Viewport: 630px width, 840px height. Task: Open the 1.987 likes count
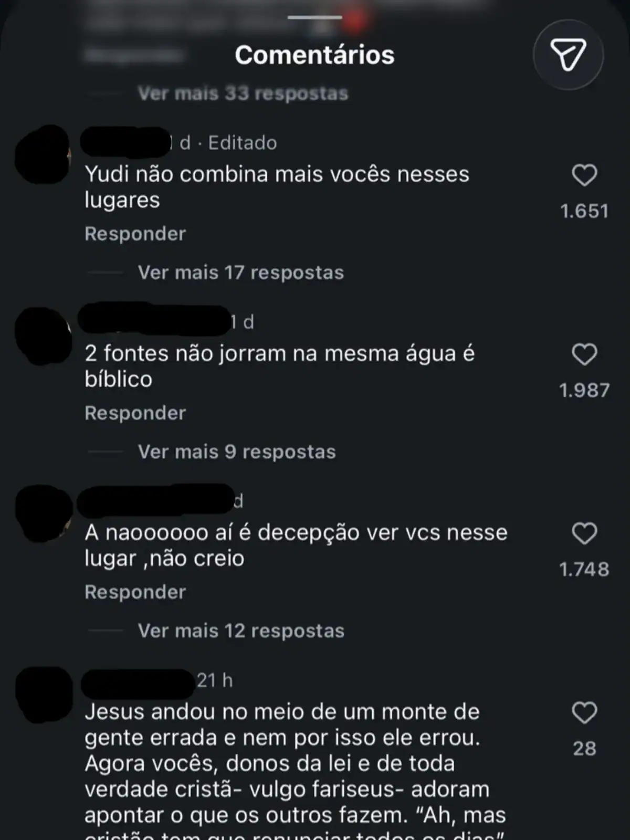click(584, 390)
